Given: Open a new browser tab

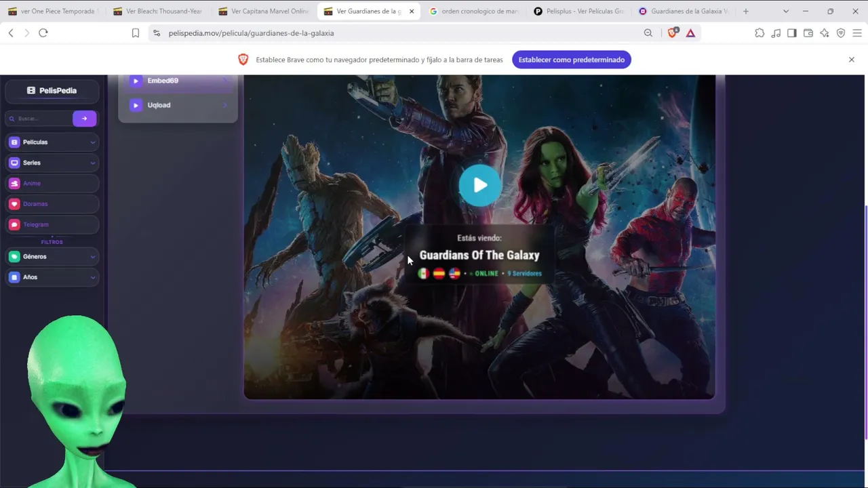Looking at the screenshot, I should tap(746, 12).
